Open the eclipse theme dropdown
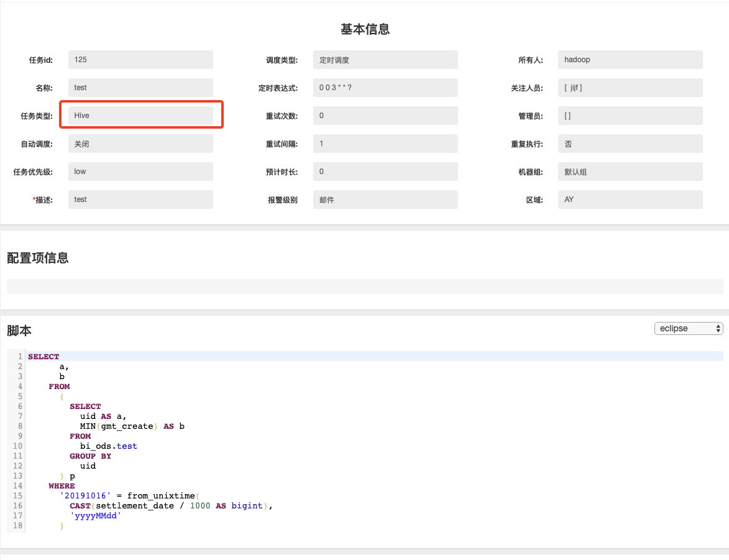 click(689, 328)
